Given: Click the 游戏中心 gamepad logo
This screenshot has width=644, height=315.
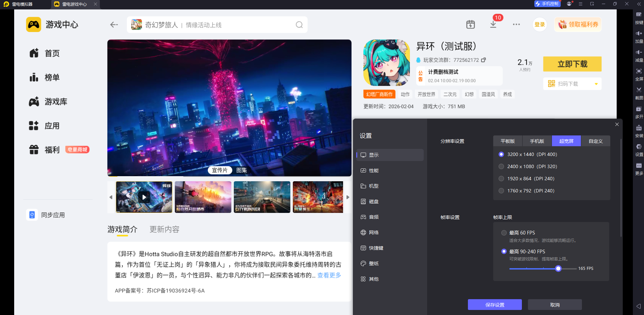Looking at the screenshot, I should pos(34,24).
